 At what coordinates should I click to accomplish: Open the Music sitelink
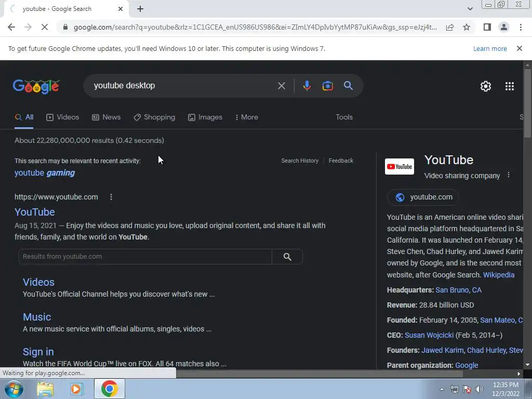[37, 317]
